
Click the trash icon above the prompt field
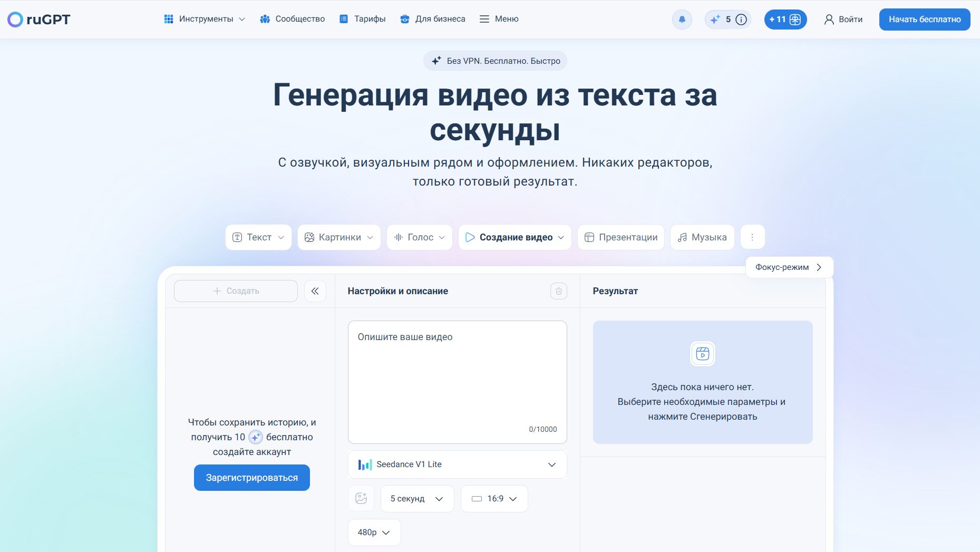(558, 290)
